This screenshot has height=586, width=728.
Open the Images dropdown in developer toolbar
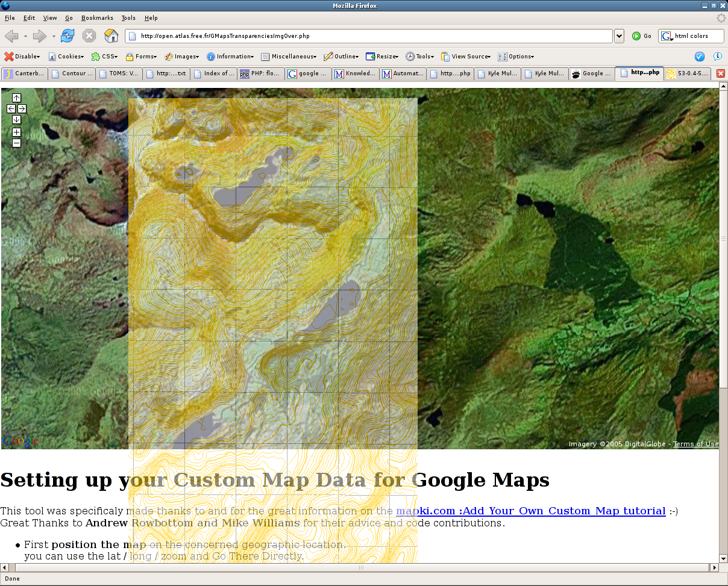click(181, 57)
